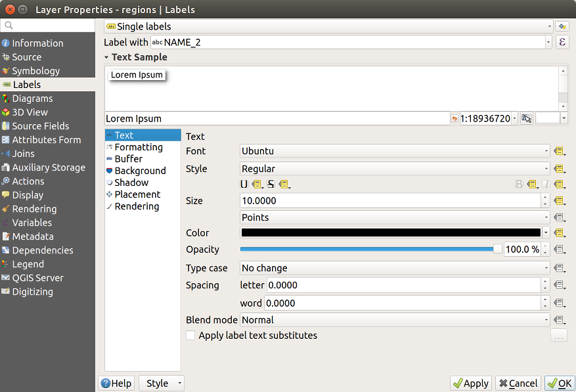Open the Font dropdown showing Ubuntu
Viewport: 576px width, 392px height.
pyautogui.click(x=395, y=151)
